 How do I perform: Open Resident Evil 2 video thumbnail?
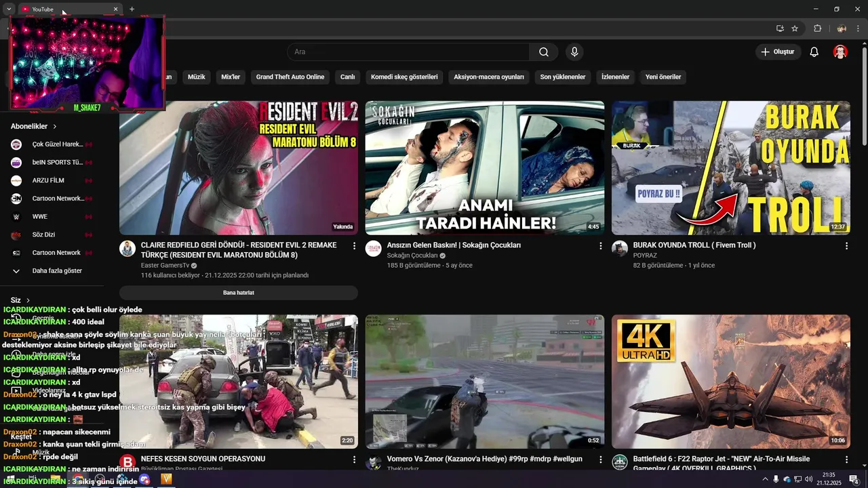239,168
